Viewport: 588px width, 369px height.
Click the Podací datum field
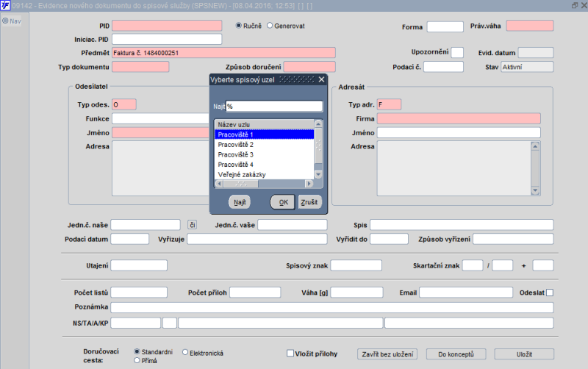pos(130,239)
